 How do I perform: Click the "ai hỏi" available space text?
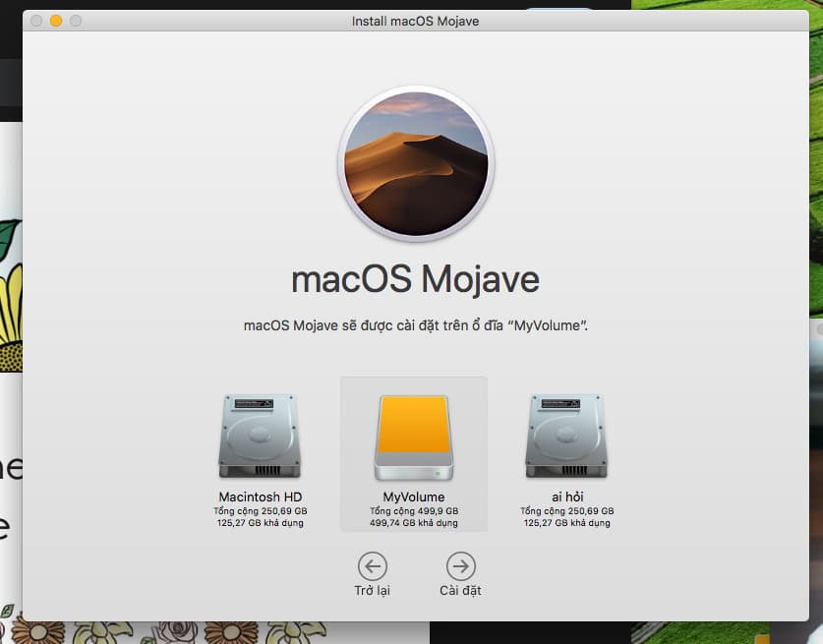point(567,523)
